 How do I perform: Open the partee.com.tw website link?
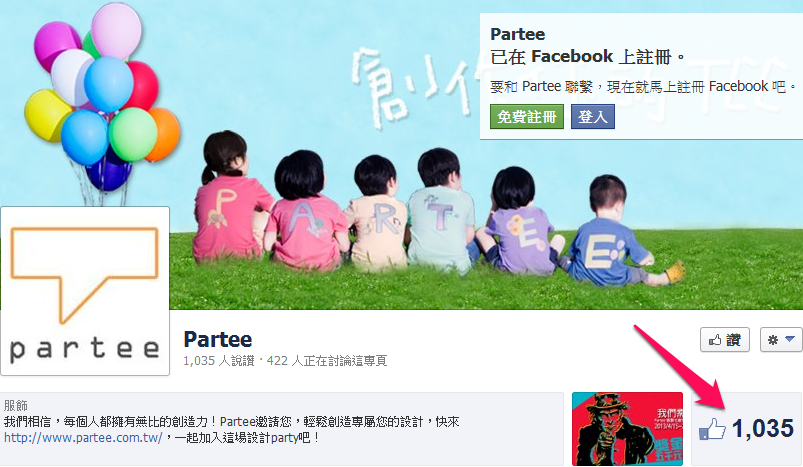pyautogui.click(x=83, y=438)
